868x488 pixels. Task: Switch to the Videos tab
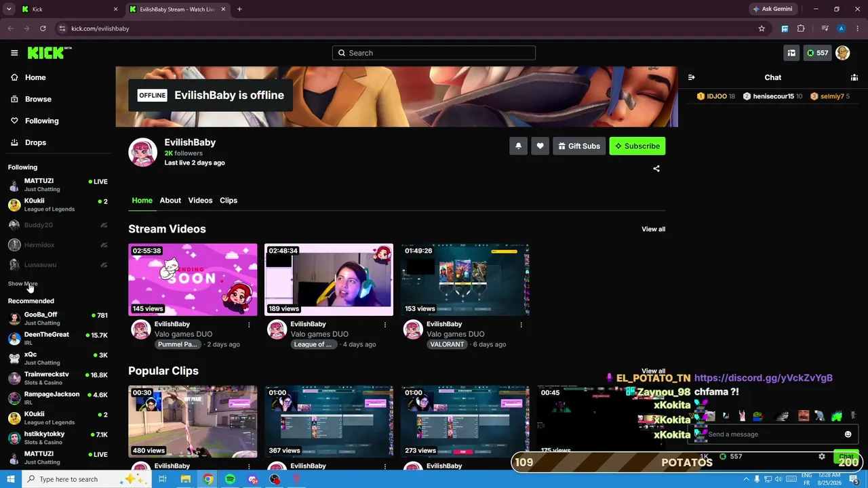(200, 201)
